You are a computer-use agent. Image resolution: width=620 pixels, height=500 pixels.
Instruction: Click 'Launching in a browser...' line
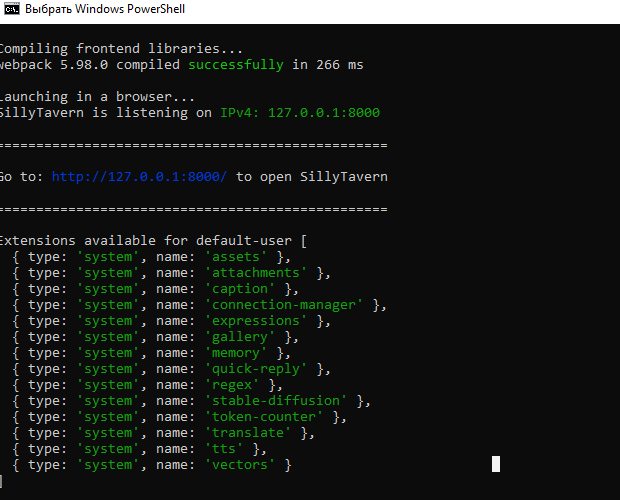pyautogui.click(x=97, y=97)
